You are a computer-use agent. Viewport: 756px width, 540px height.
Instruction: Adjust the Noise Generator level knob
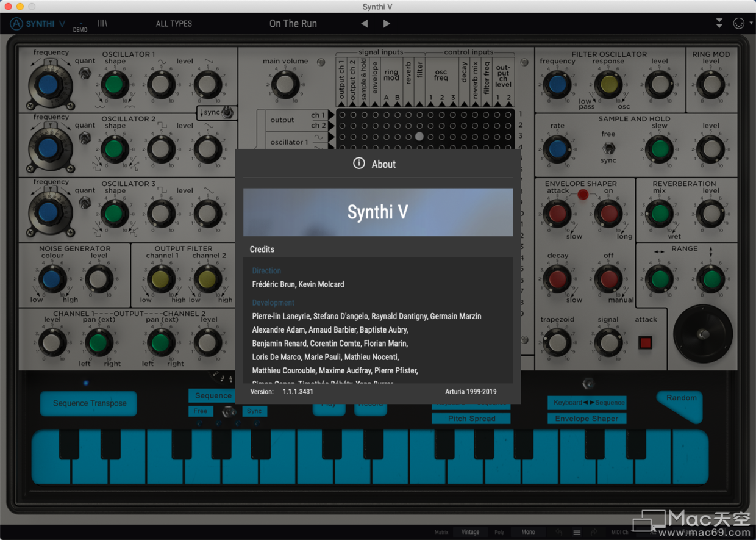(99, 279)
